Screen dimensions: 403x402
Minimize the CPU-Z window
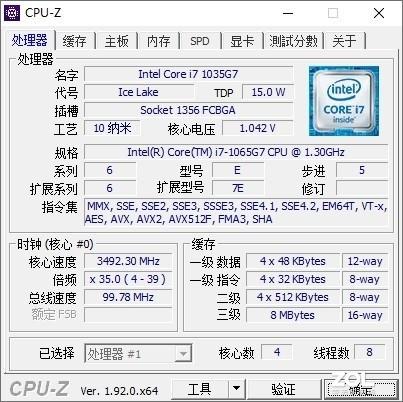pyautogui.click(x=288, y=13)
